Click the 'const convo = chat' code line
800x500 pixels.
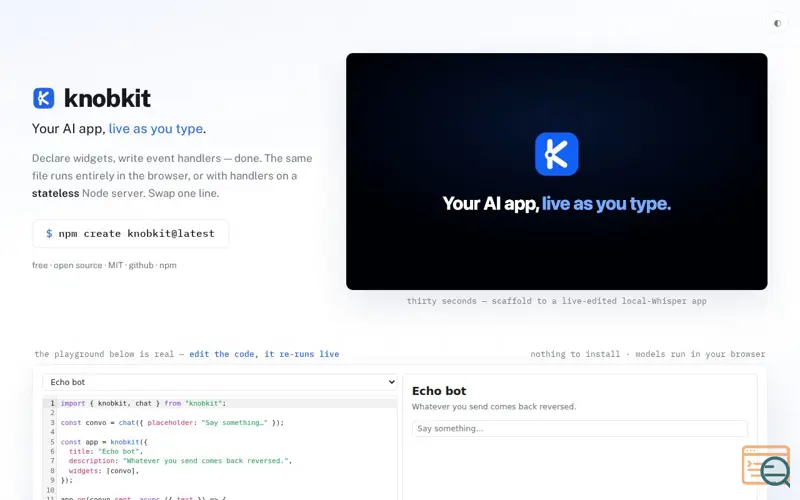172,422
